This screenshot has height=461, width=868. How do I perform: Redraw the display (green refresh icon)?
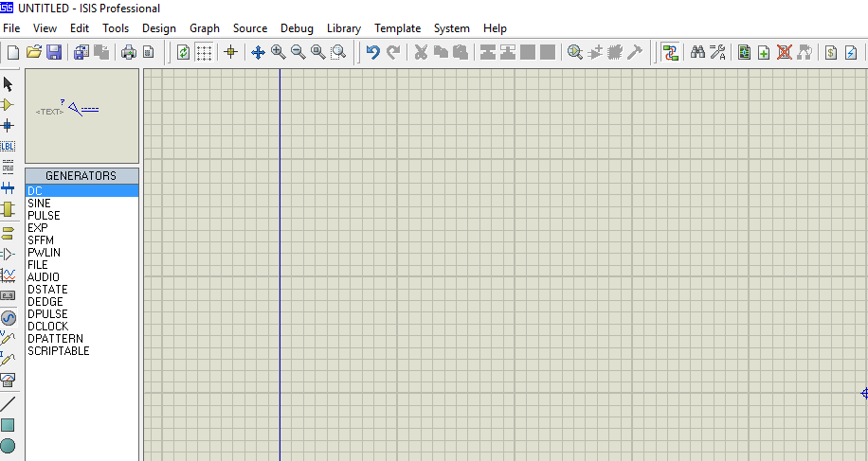183,52
